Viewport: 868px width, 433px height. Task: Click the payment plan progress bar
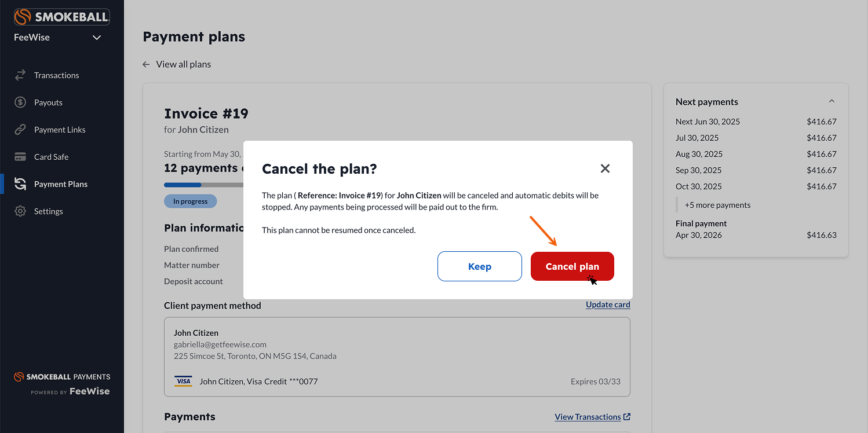[x=204, y=185]
